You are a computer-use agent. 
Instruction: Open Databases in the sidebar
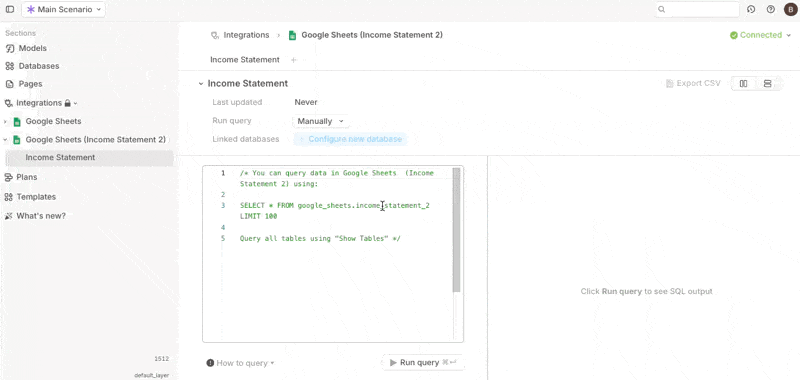(39, 66)
